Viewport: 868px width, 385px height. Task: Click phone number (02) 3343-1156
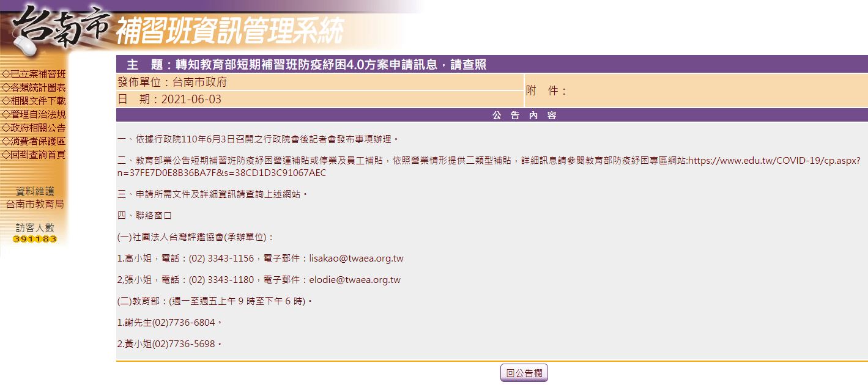point(221,258)
